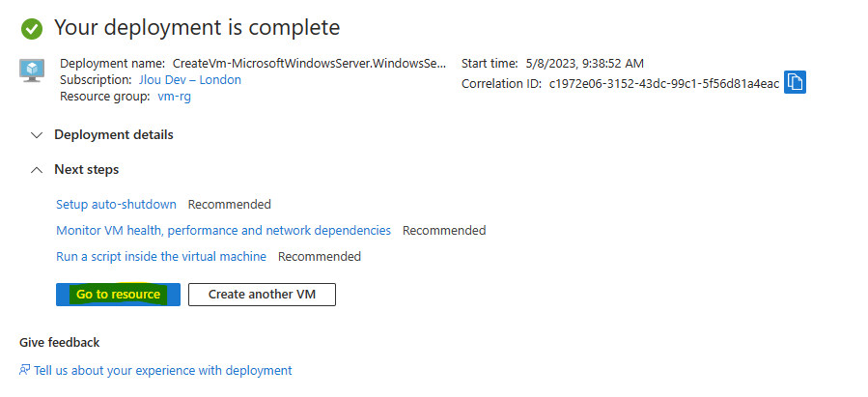Open Monitor VM health, performance and network dependencies
Viewport: 868px width, 397px height.
(x=224, y=230)
